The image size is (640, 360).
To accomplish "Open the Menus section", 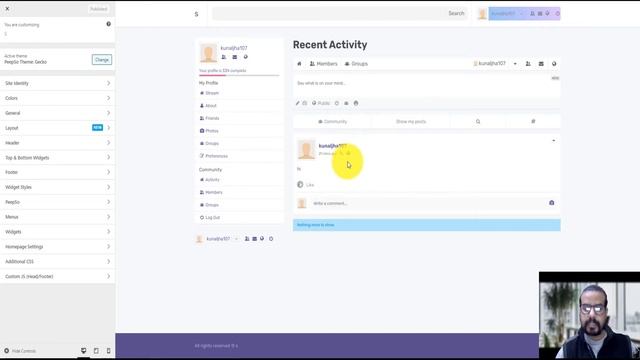I will click(x=58, y=217).
